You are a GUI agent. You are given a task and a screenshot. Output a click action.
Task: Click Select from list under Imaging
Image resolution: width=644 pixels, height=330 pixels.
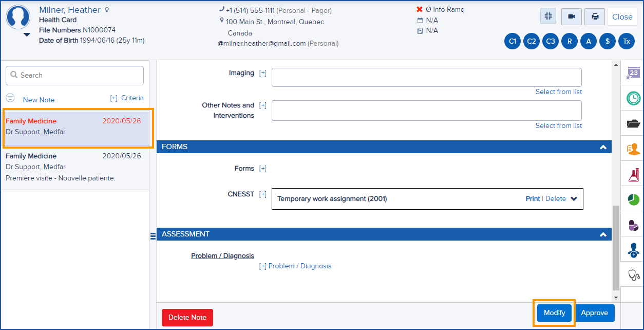pos(559,91)
